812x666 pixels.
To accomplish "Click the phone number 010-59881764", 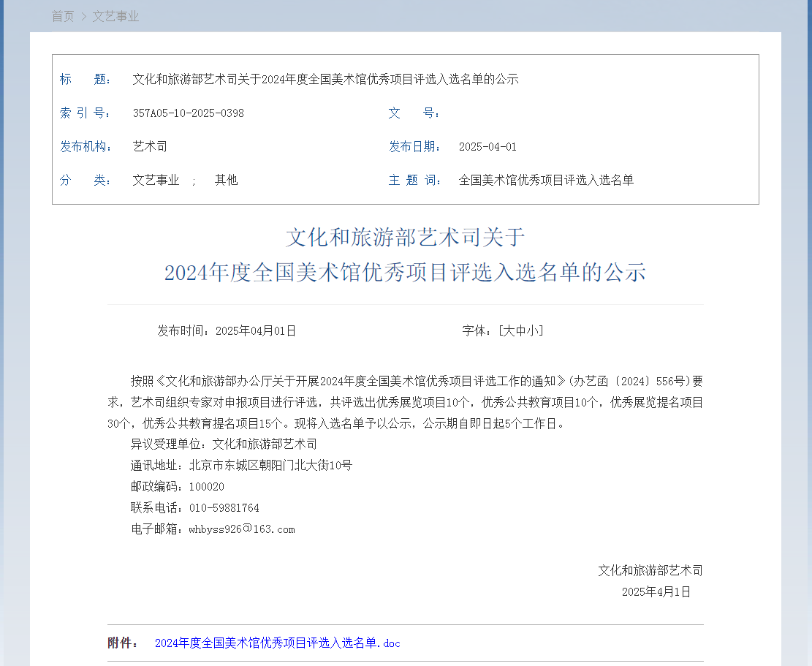I will pyautogui.click(x=224, y=508).
